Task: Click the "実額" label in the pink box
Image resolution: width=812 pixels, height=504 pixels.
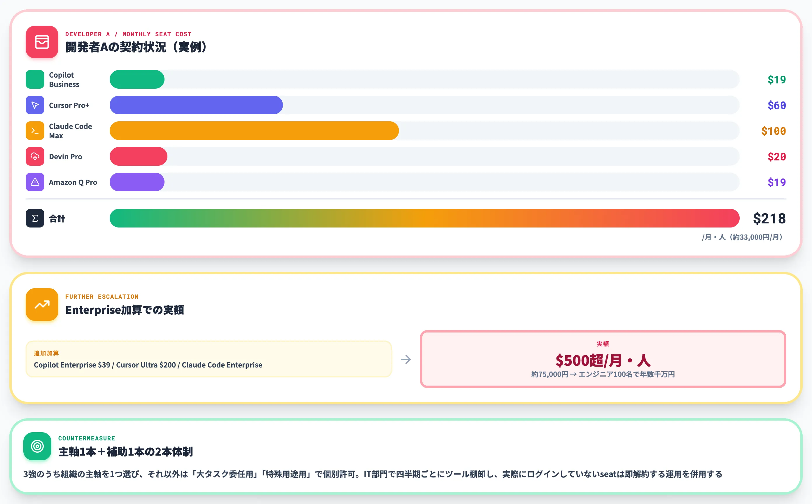Action: tap(603, 344)
